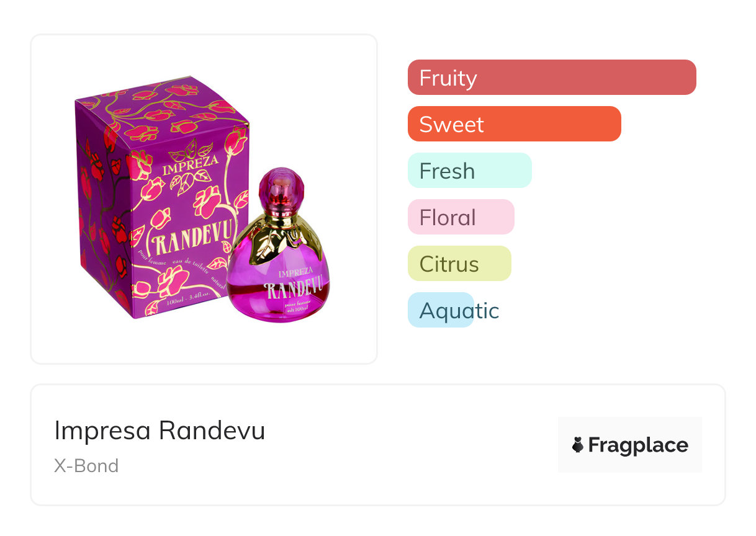Click the gold leaf collar on bottle

tap(277, 239)
